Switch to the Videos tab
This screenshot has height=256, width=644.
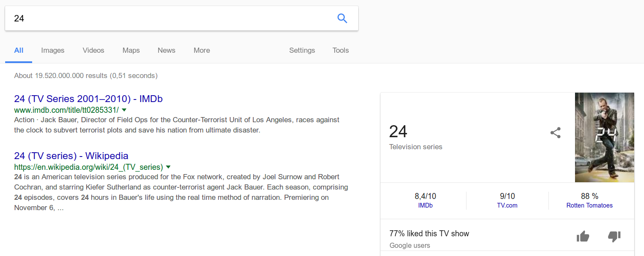[93, 50]
